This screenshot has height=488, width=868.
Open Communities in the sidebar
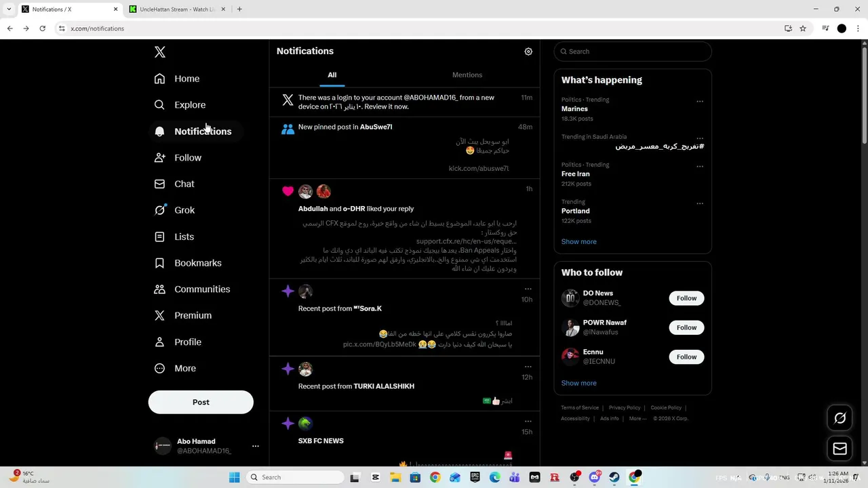pos(192,289)
